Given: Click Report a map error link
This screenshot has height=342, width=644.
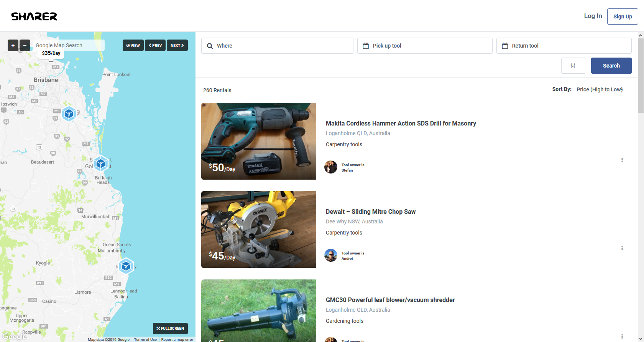Looking at the screenshot, I should click(177, 340).
